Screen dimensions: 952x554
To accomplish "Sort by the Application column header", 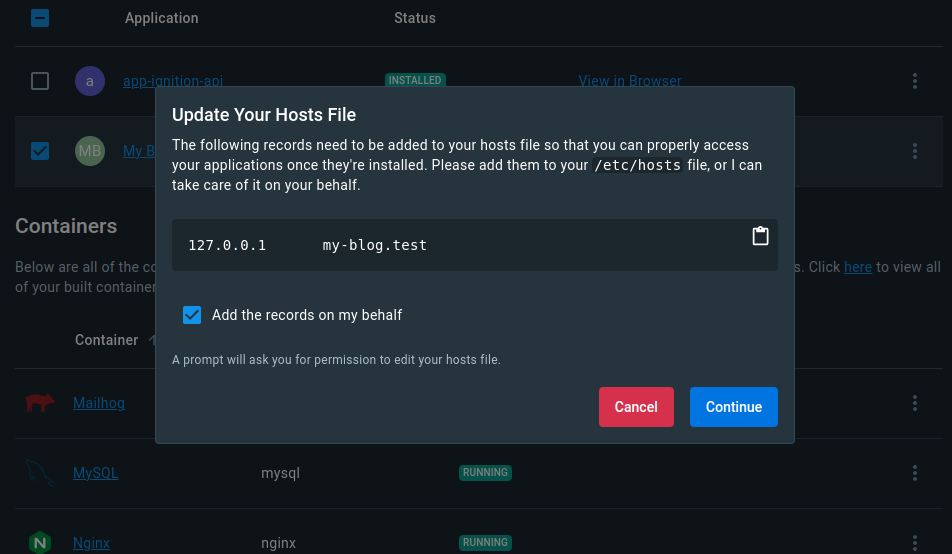I will click(161, 18).
